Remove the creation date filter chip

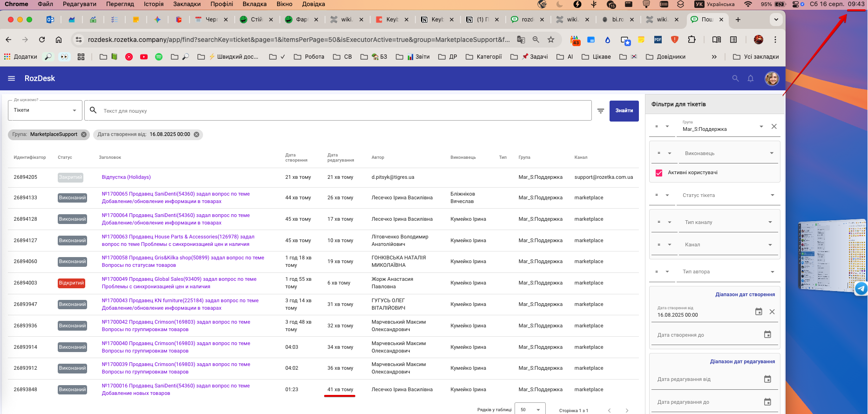197,135
